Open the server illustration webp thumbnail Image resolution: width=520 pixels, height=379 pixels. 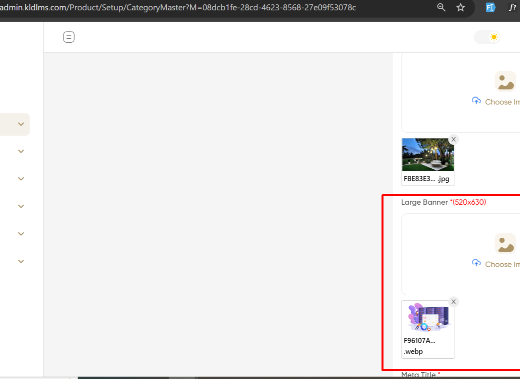(x=428, y=317)
